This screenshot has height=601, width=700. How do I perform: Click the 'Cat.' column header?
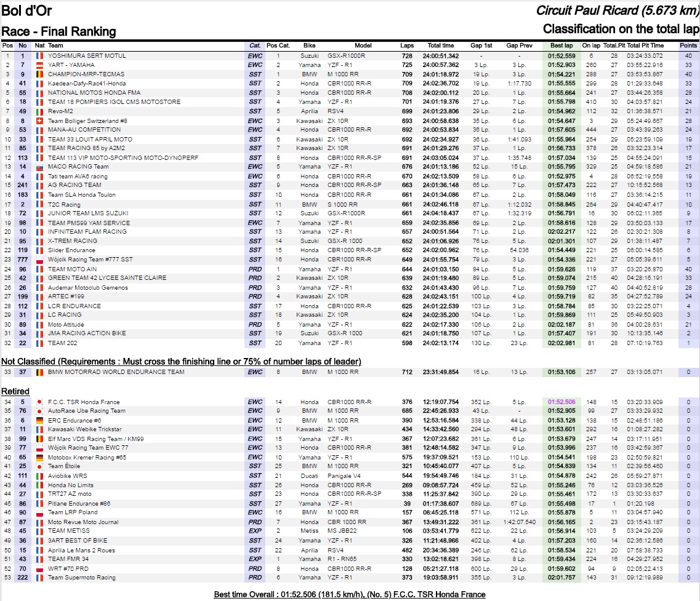[x=255, y=46]
